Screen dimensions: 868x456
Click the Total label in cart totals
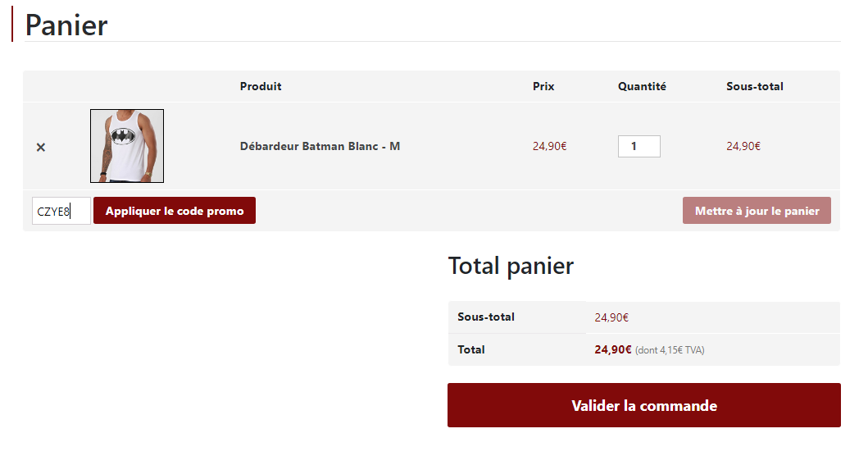(x=471, y=349)
